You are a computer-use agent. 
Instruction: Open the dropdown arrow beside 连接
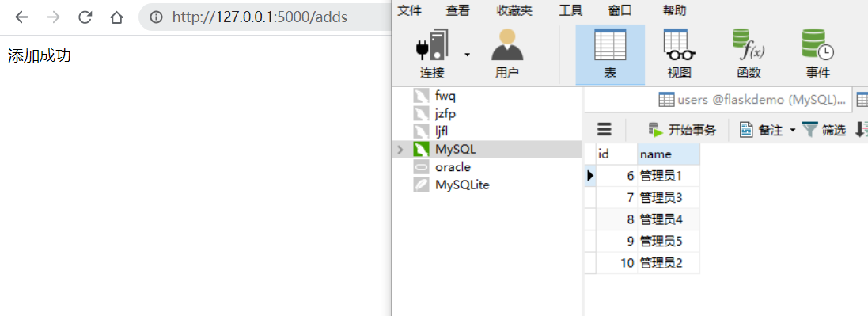pyautogui.click(x=467, y=55)
